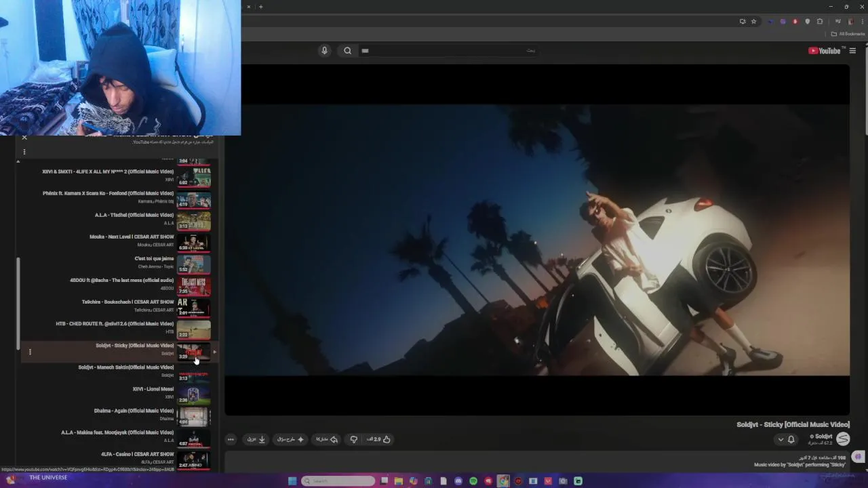This screenshot has height=488, width=868.
Task: Search YouTube with your voice microphone
Action: pyautogui.click(x=324, y=50)
